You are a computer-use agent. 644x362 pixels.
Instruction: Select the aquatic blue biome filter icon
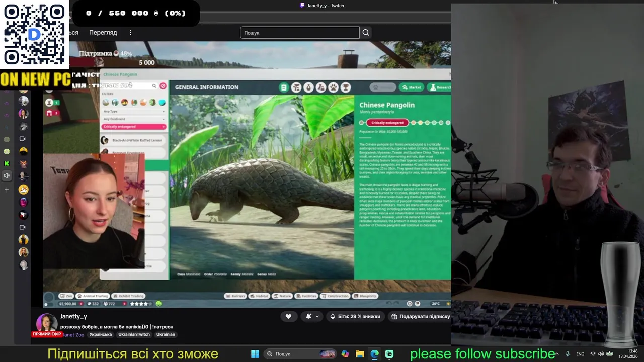click(162, 102)
